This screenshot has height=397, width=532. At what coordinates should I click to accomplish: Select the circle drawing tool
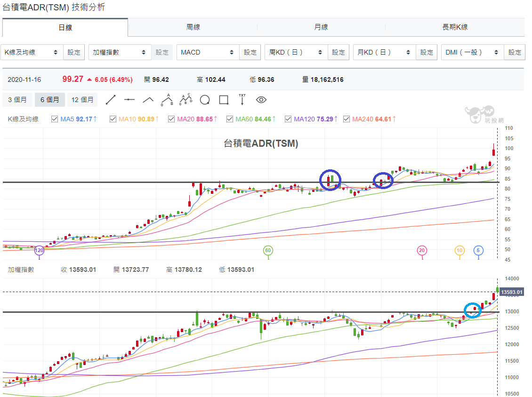click(x=205, y=100)
